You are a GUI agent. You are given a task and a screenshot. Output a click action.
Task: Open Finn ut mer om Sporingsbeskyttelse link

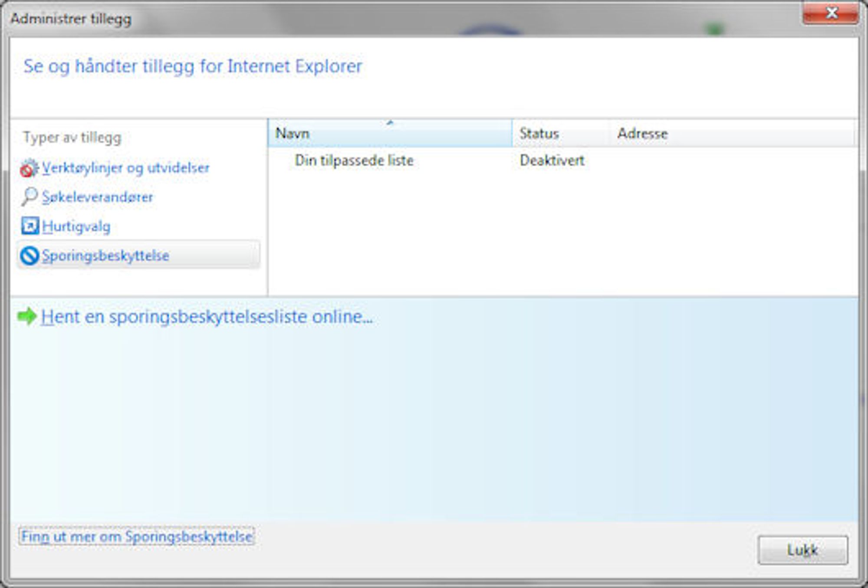pos(137,536)
